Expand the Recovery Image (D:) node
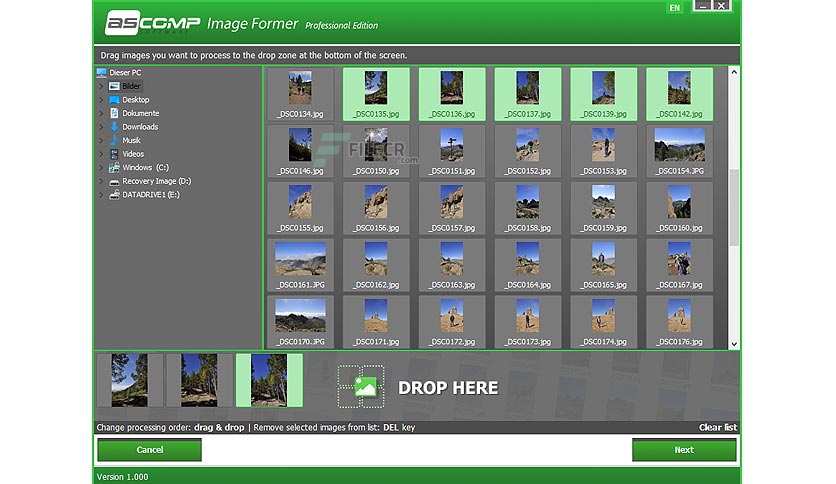This screenshot has width=836, height=484. pos(101,181)
